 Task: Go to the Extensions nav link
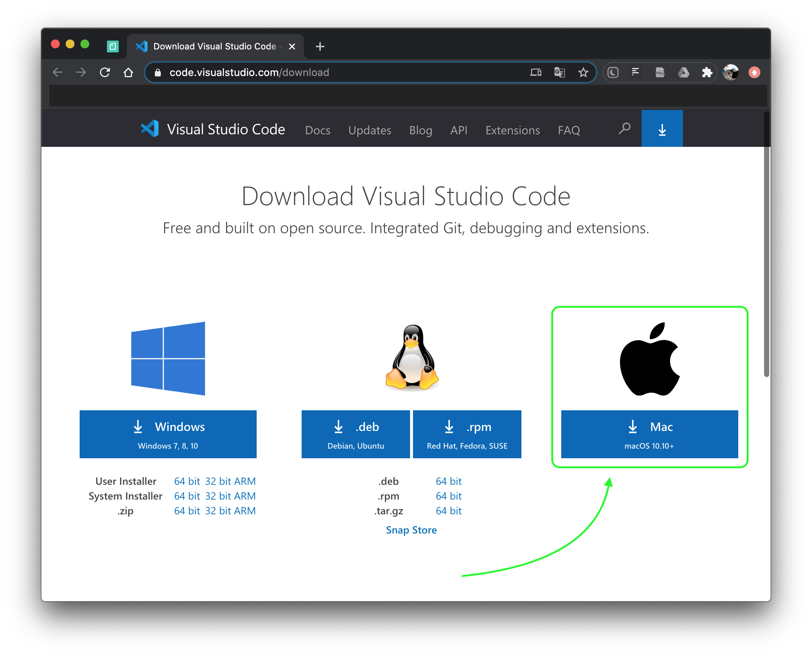click(513, 130)
